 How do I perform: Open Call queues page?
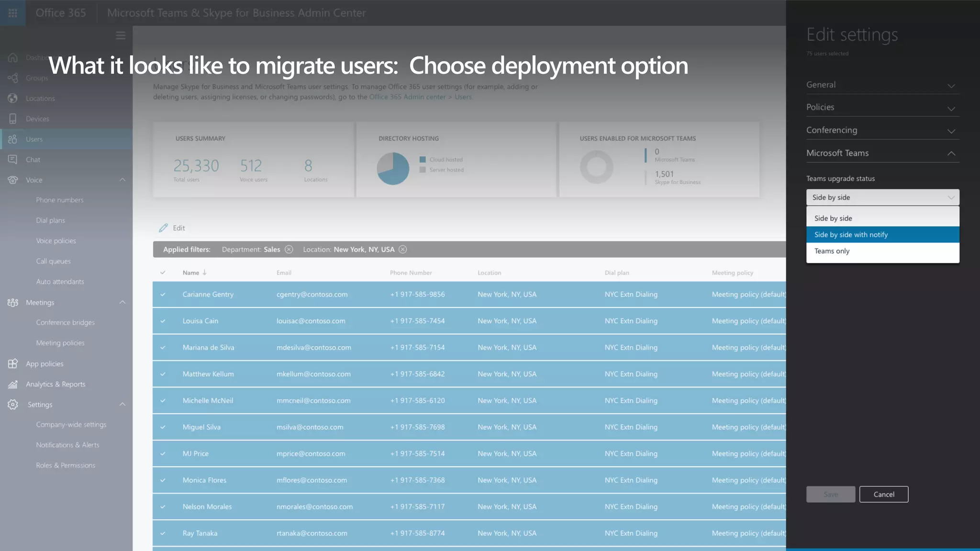point(54,261)
